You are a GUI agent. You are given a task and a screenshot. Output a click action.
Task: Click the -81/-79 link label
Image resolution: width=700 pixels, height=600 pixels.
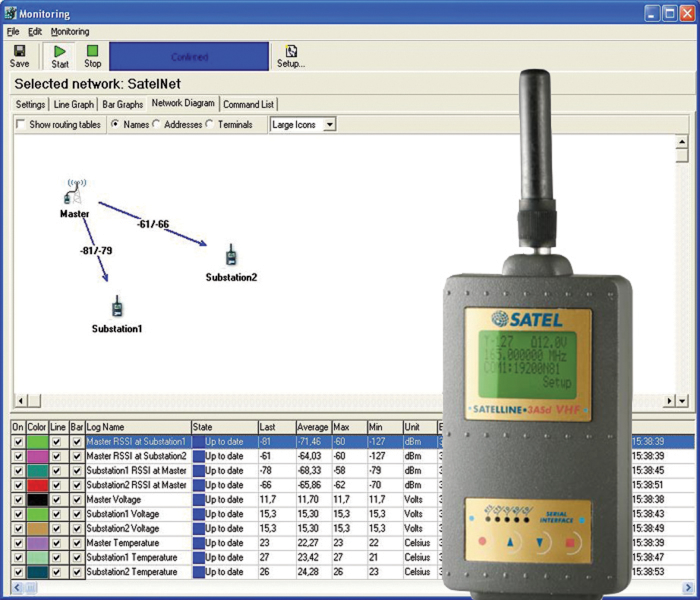[96, 250]
